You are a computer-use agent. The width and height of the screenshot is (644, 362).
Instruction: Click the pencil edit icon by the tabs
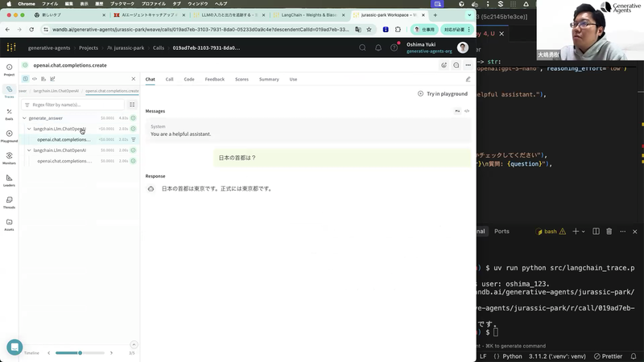pyautogui.click(x=469, y=79)
